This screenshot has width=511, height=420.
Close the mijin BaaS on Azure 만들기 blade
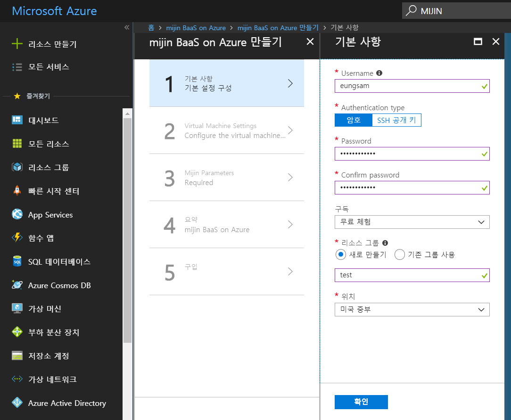[x=310, y=41]
